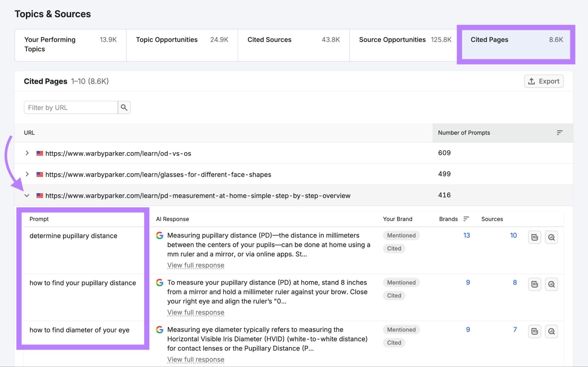Image resolution: width=588 pixels, height=367 pixels.
Task: Click the prompts value 416
Action: click(x=444, y=195)
